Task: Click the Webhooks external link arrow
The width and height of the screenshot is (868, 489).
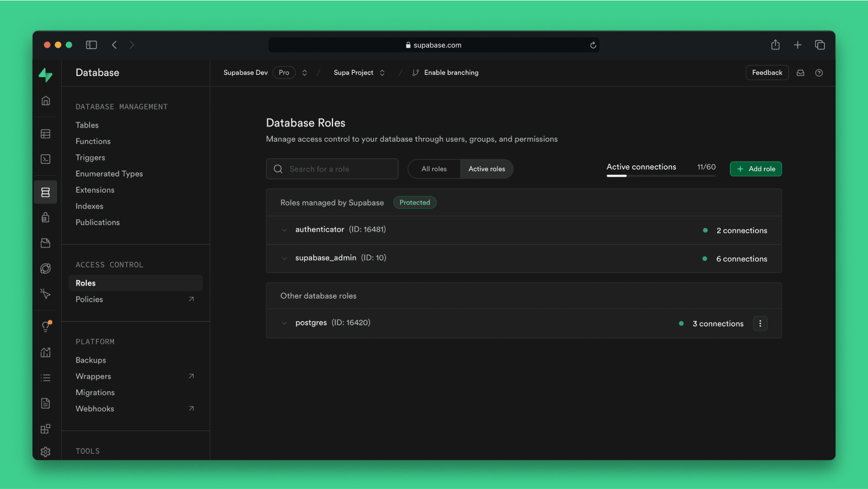Action: (x=191, y=409)
